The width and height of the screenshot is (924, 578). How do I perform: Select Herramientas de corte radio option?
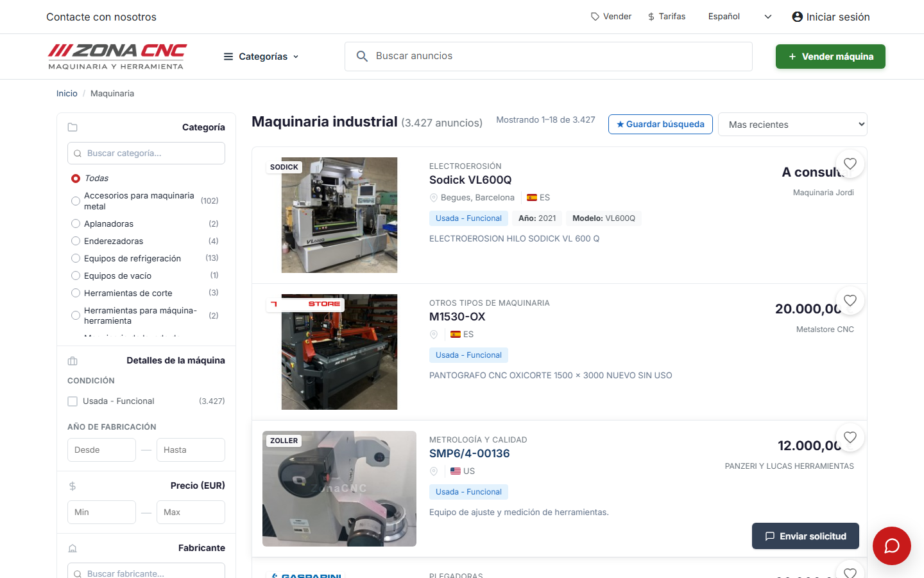76,293
